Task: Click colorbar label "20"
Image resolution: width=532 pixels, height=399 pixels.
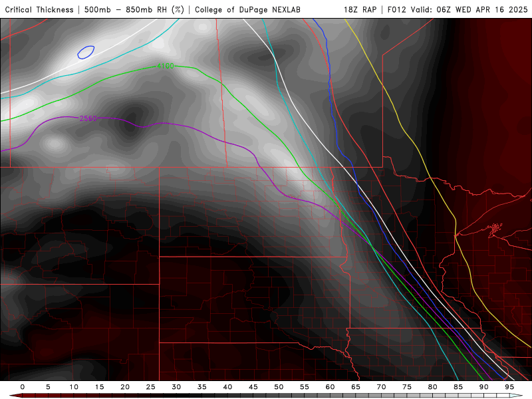Action: point(125,387)
